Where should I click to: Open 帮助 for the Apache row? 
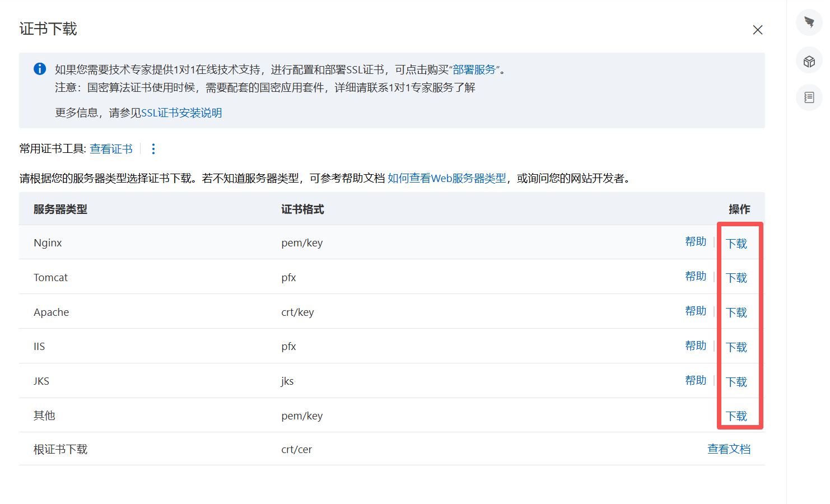[x=696, y=311]
